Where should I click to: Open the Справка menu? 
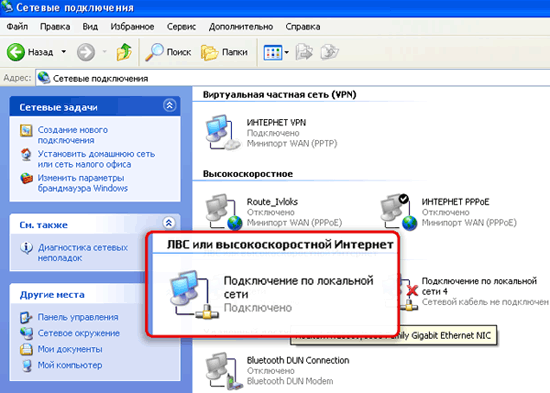pyautogui.click(x=302, y=27)
